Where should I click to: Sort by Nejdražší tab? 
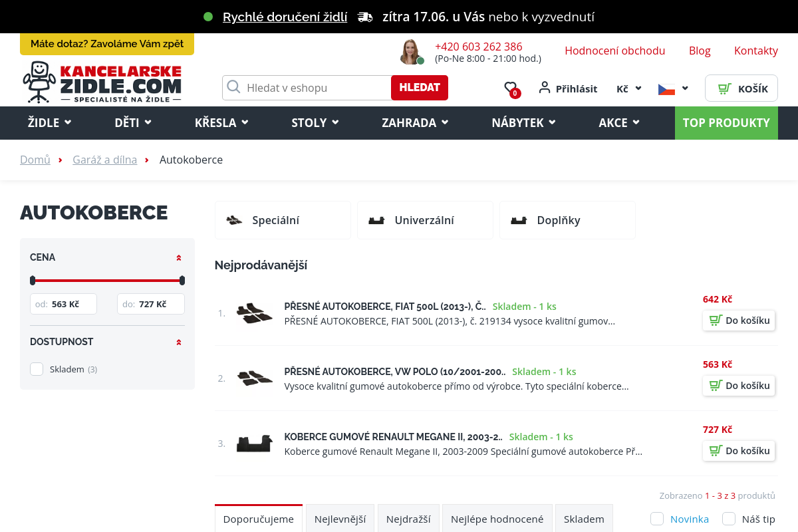[408, 519]
